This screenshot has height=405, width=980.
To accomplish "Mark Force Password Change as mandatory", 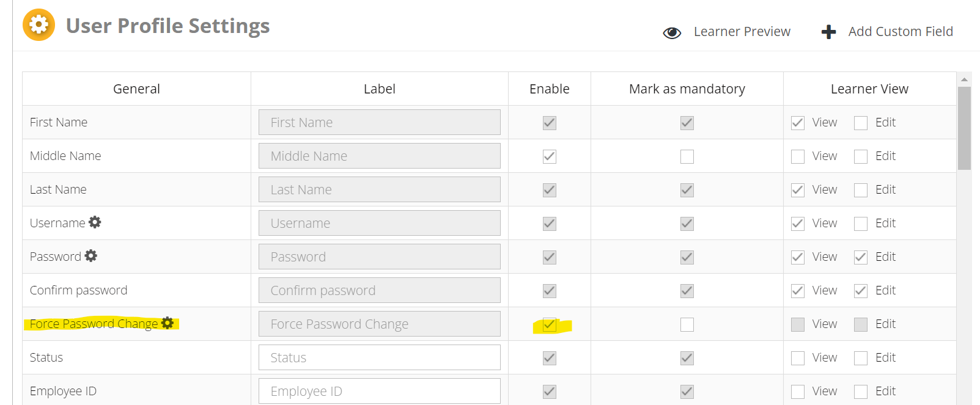I will coord(687,324).
